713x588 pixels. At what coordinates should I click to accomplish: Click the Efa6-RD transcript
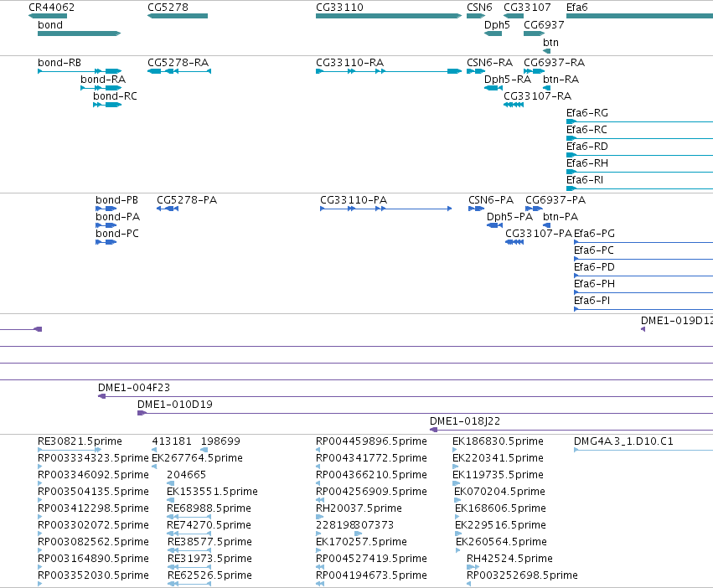639,155
